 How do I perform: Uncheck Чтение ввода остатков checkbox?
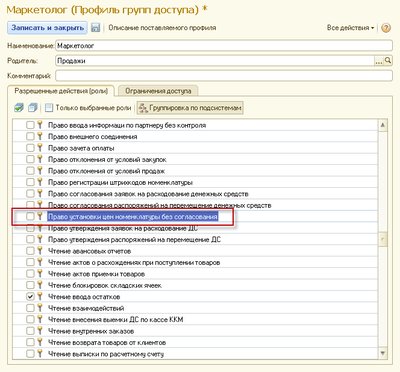pos(30,296)
